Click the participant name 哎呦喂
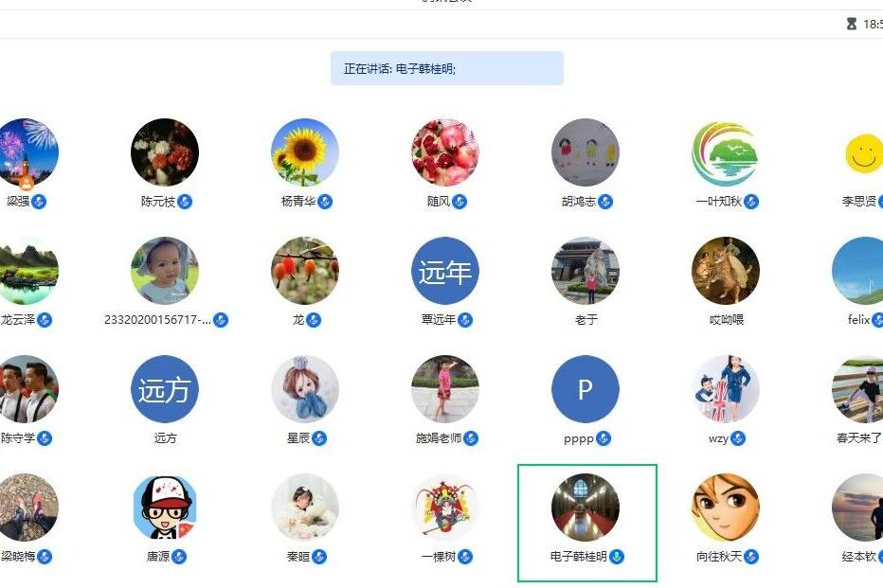Viewport: 883px width, 588px height. 727,320
